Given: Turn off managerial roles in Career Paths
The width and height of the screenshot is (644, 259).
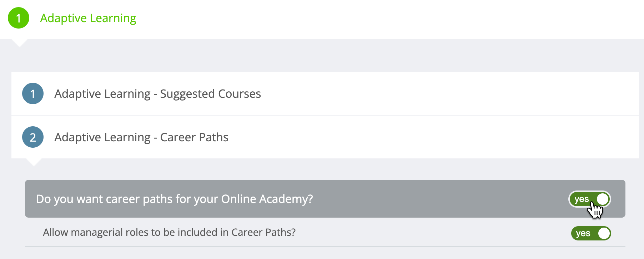Looking at the screenshot, I should tap(591, 233).
